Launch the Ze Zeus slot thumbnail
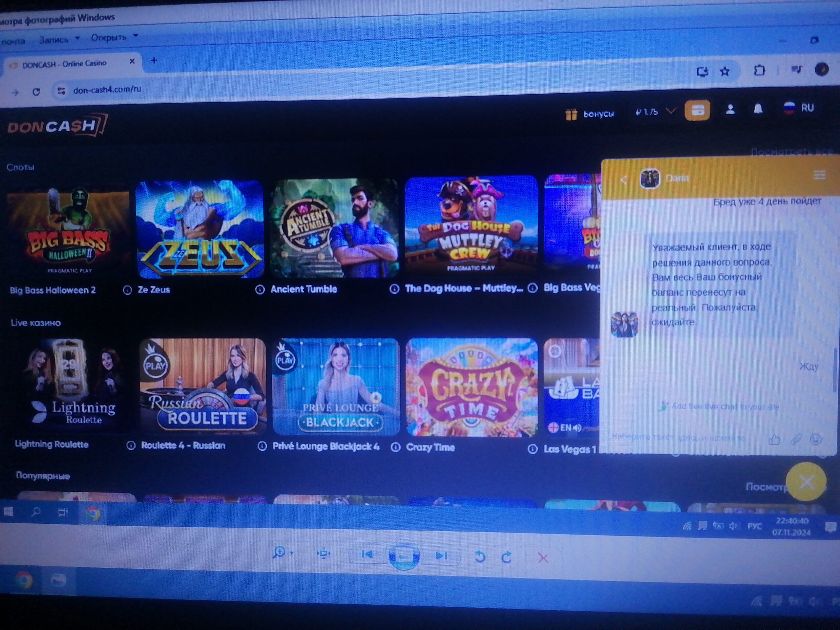This screenshot has width=840, height=630. (200, 229)
